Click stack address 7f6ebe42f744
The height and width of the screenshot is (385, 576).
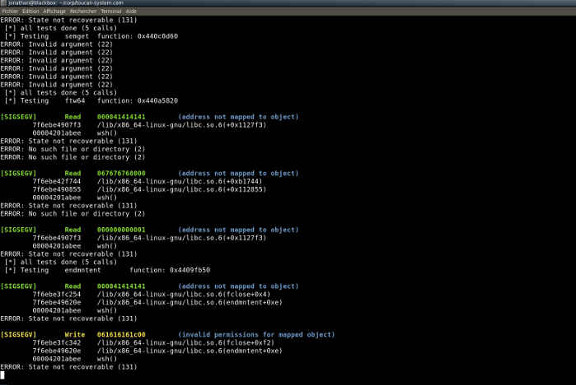(57, 181)
